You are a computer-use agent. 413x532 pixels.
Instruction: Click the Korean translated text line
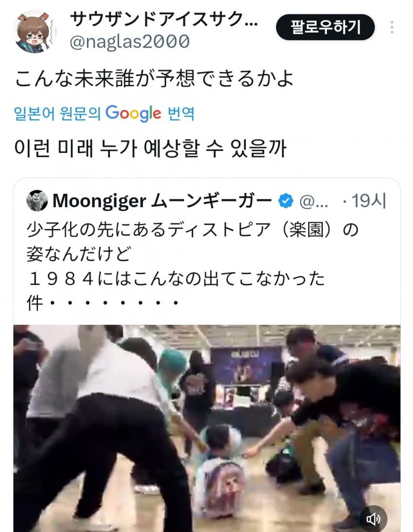tap(150, 149)
